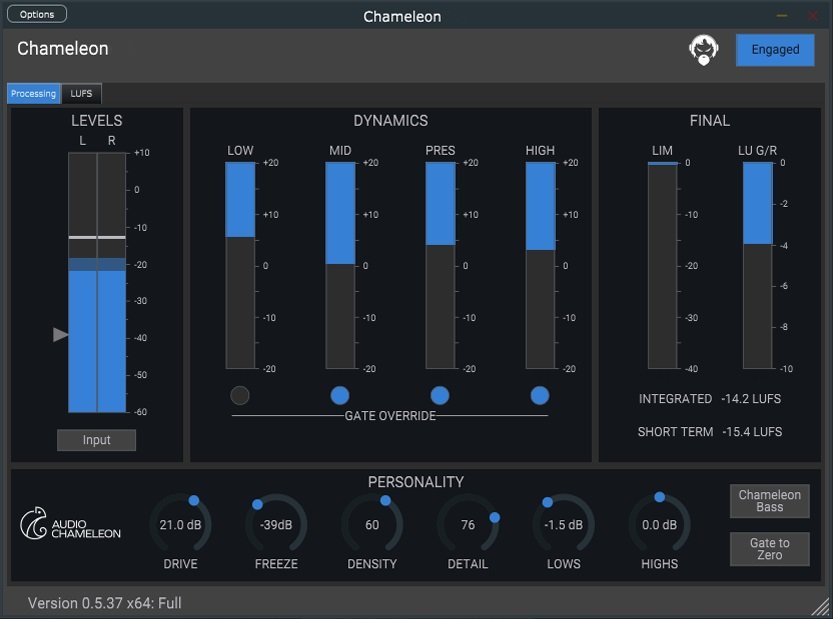The height and width of the screenshot is (619, 833).
Task: Click the LEVELS section heading
Action: point(97,121)
